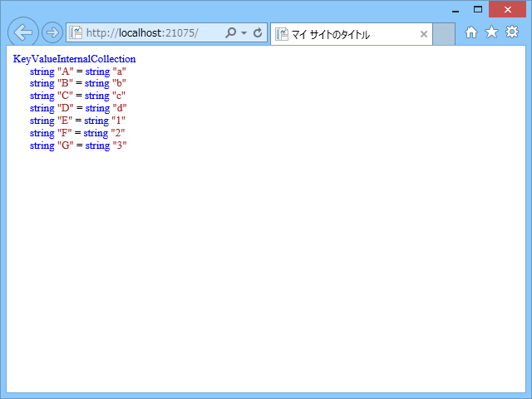Click the tab's page favicon
Image resolution: width=532 pixels, height=399 pixels.
coord(282,34)
